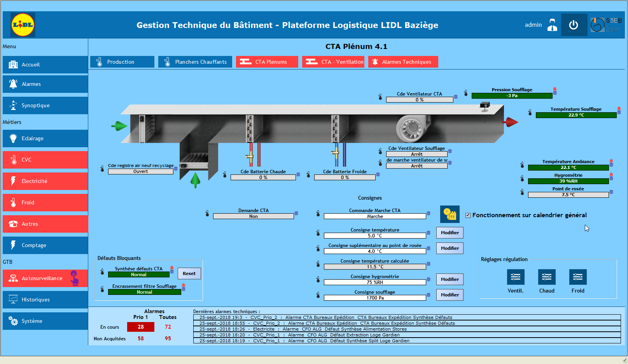This screenshot has height=364, width=628.
Task: Open the Planchers Chauffants tab
Action: click(195, 62)
